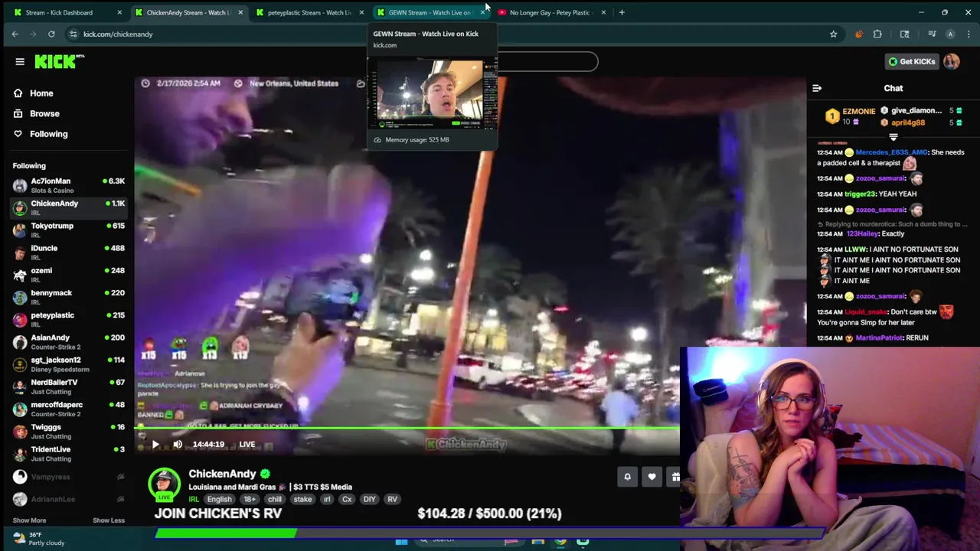Go to Home in sidebar
The image size is (980, 551).
[x=41, y=93]
